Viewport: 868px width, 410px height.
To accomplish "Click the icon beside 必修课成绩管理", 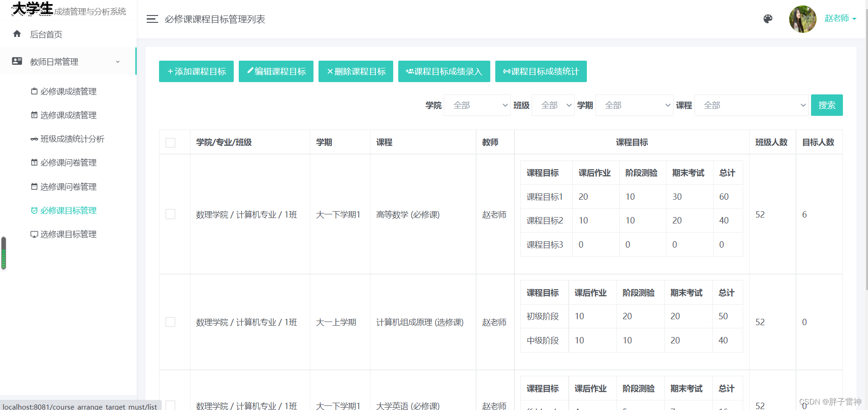I will click(x=34, y=91).
